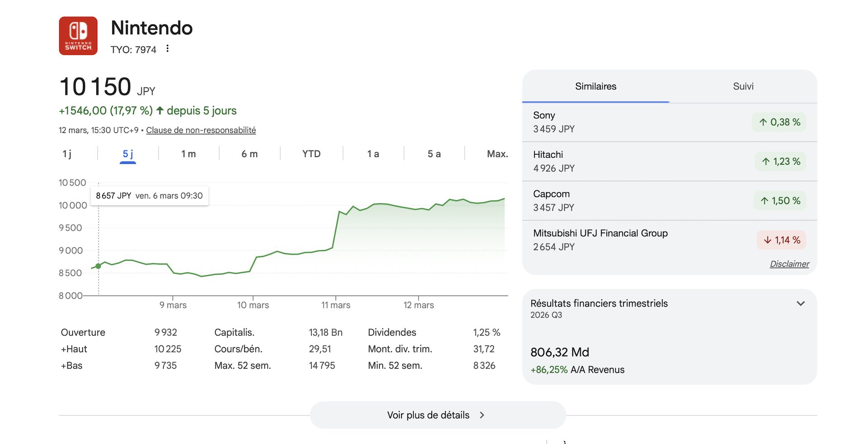Click the Voir plus de détails button
This screenshot has width=868, height=444.
(x=428, y=415)
